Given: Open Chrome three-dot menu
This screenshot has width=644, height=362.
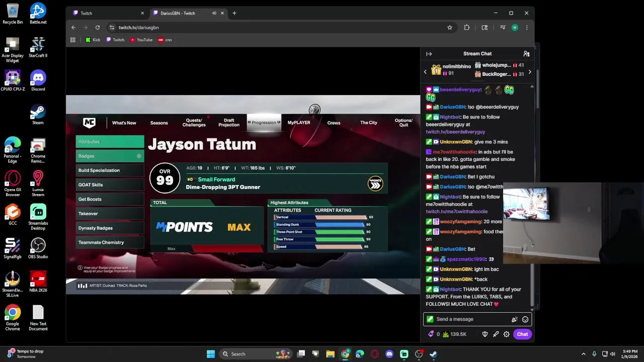Looking at the screenshot, I should [x=527, y=28].
